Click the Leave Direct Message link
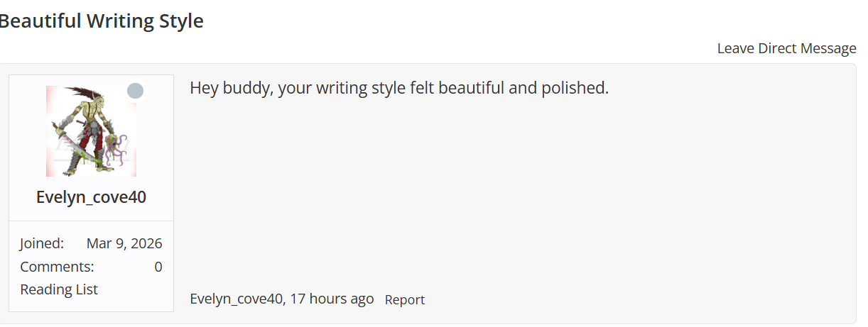Image resolution: width=868 pixels, height=327 pixels. [x=786, y=48]
